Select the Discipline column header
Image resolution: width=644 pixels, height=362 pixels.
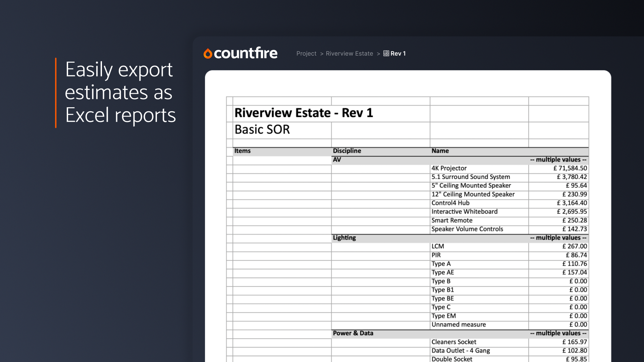(x=347, y=151)
